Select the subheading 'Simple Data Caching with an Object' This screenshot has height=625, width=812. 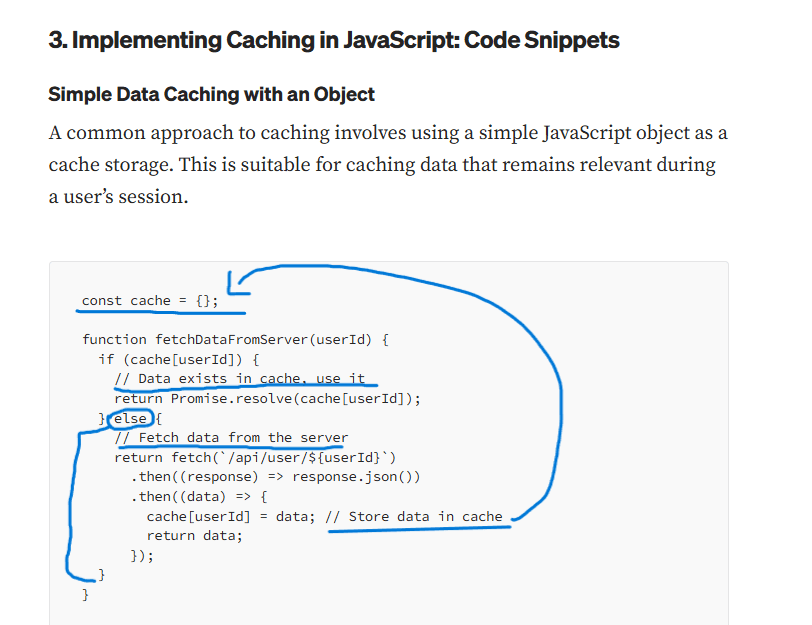point(211,94)
